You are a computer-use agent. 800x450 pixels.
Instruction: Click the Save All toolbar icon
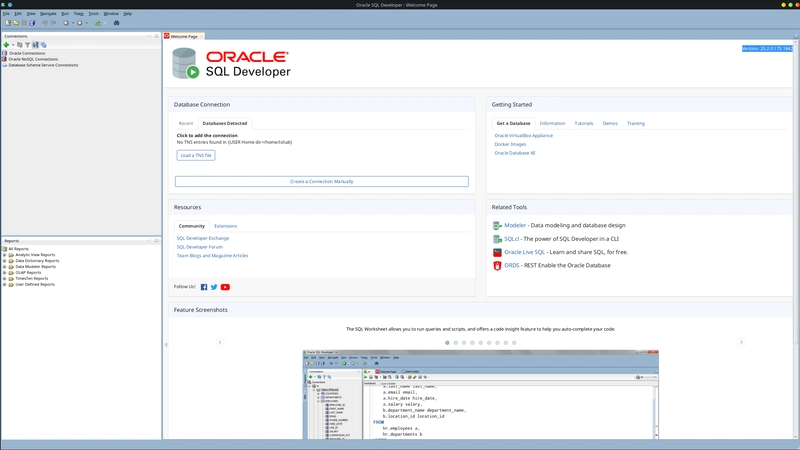(x=32, y=23)
